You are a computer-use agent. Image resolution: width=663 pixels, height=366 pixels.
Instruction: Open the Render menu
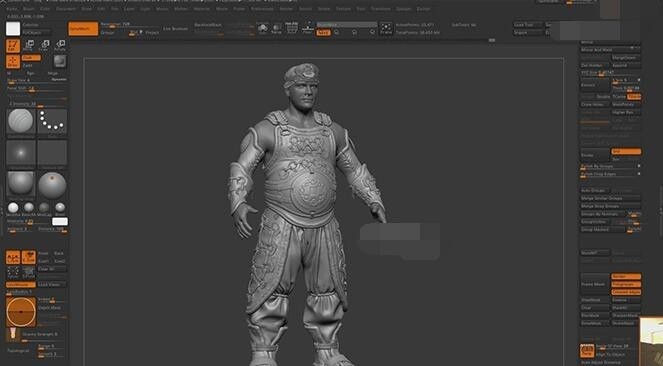(x=286, y=8)
